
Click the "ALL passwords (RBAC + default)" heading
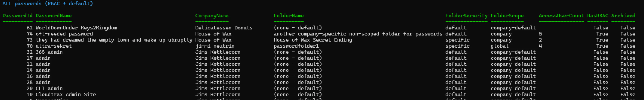pyautogui.click(x=48, y=3)
